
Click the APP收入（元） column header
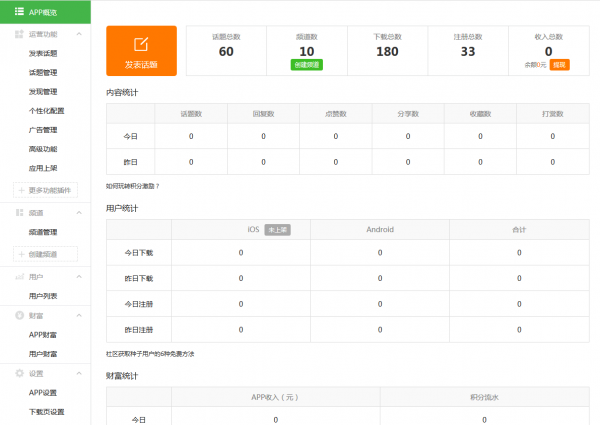pos(275,397)
